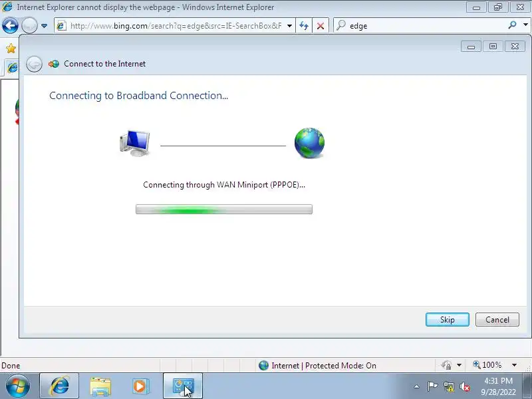Image resolution: width=532 pixels, height=399 pixels.
Task: Open the Windows Start menu
Action: pos(18,386)
